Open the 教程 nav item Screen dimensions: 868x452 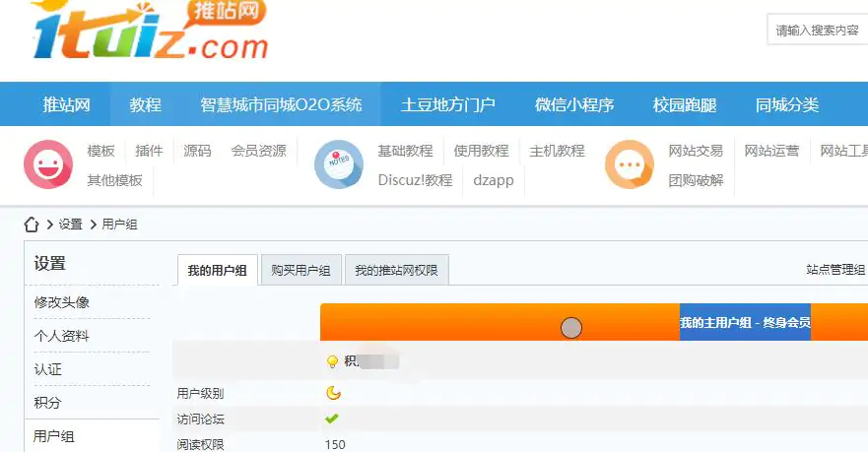tap(145, 104)
